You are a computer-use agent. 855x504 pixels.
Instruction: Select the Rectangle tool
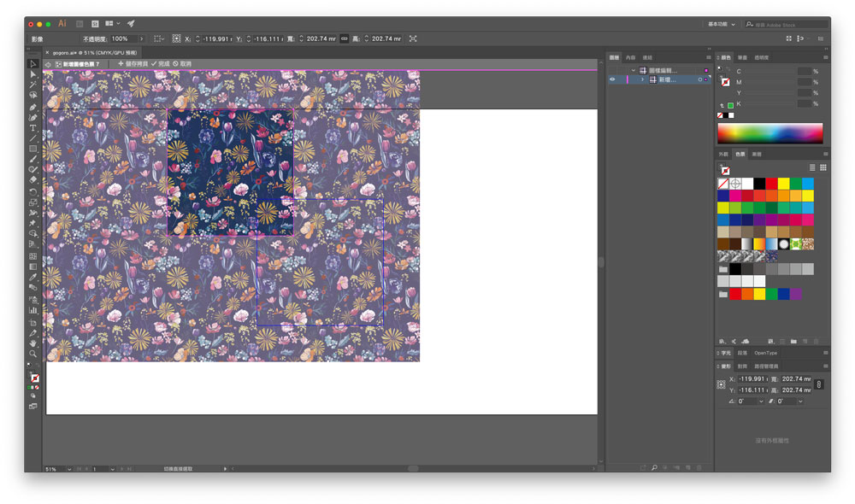pos(33,149)
